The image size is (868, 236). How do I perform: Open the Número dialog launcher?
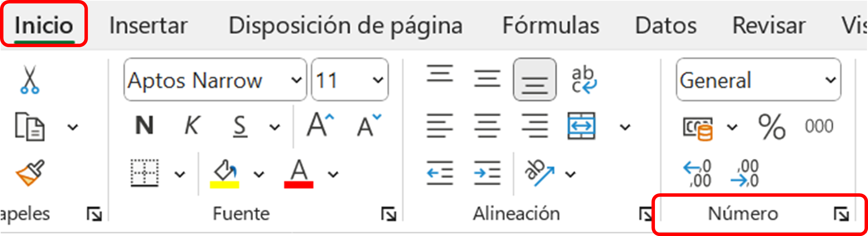(841, 214)
